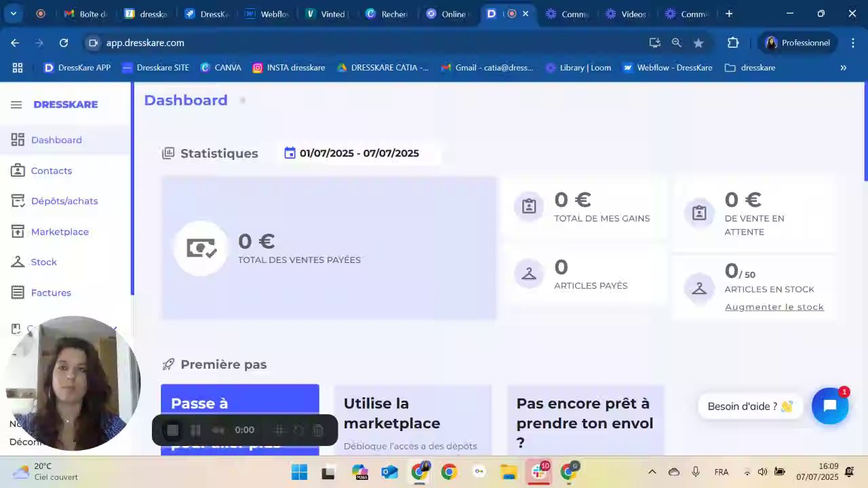Screen dimensions: 868x488
Task: Open the Dresskare SITE bookmark
Action: pos(156,68)
